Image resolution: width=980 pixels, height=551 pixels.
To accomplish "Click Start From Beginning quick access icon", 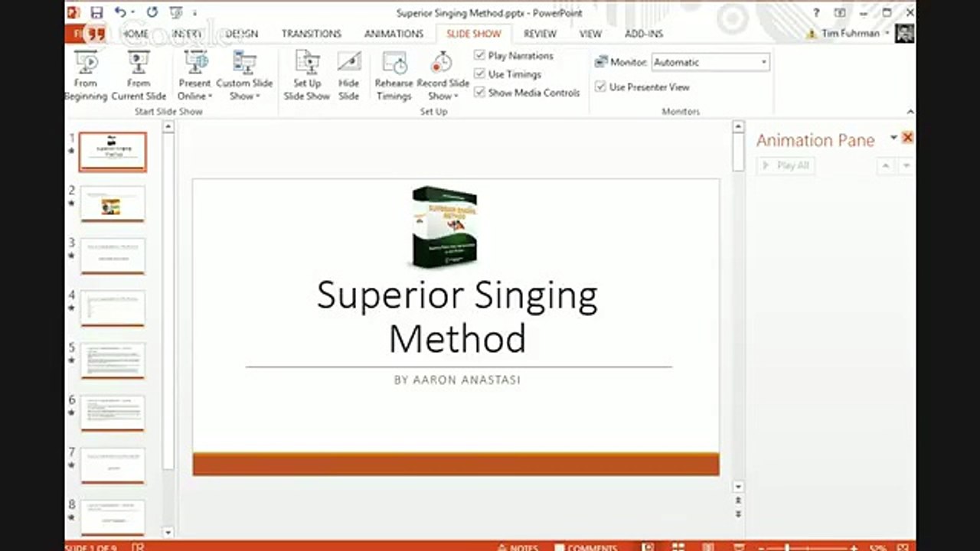I will 175,12.
